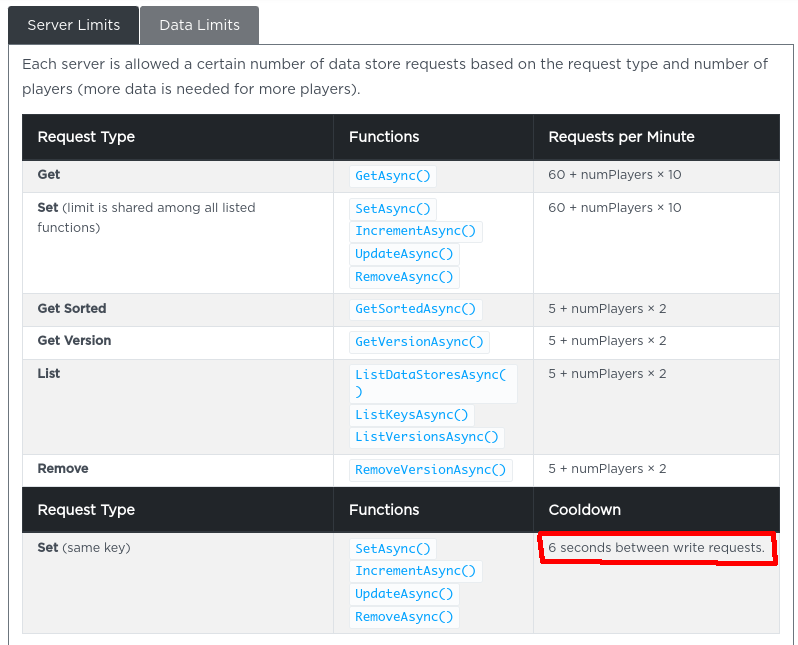Click "Set (limit is shared among all listed functions)" text
The height and width of the screenshot is (645, 798).
pyautogui.click(x=147, y=217)
